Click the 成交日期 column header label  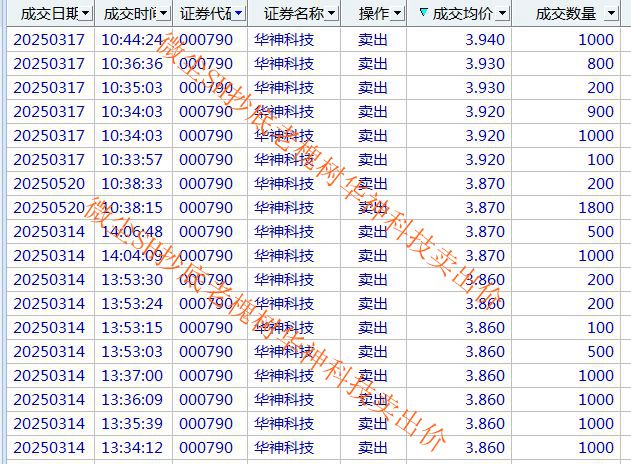tap(50, 14)
